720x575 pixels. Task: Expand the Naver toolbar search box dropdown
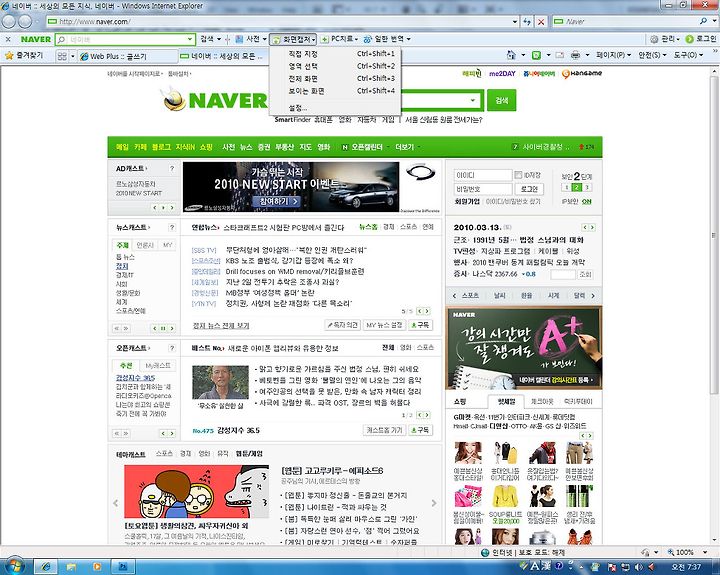[190, 39]
